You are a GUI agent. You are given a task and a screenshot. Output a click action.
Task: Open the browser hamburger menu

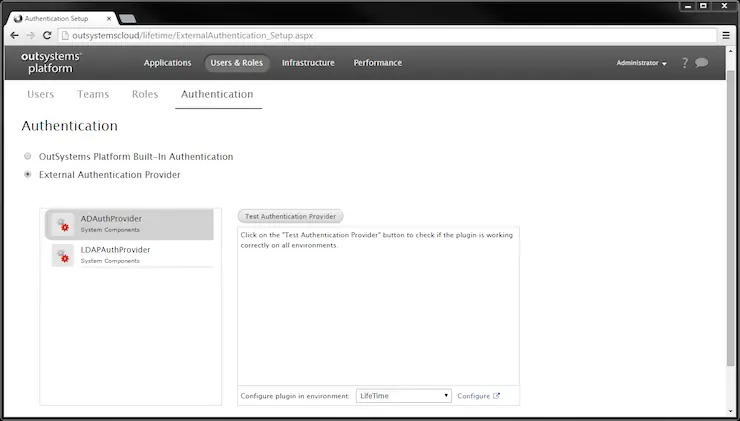click(x=726, y=35)
